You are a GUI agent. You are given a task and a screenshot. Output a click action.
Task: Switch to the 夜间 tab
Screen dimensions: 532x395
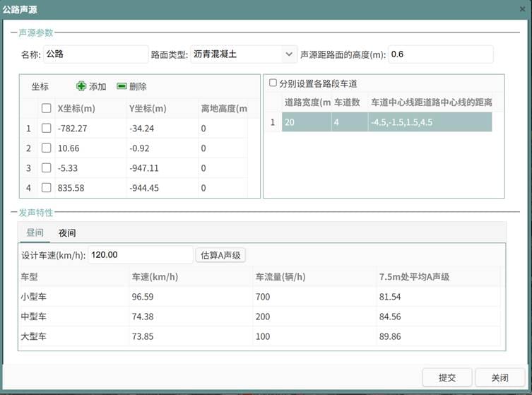[67, 232]
